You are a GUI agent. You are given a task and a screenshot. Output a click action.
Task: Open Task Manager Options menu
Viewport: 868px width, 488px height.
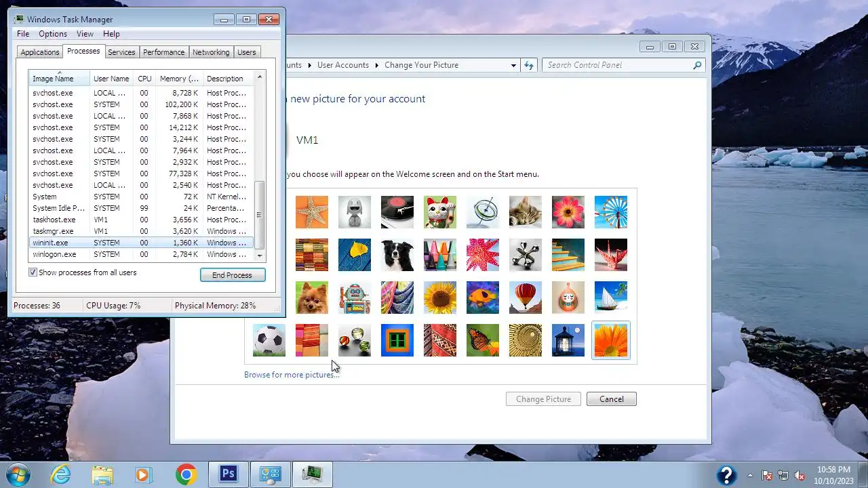coord(53,34)
